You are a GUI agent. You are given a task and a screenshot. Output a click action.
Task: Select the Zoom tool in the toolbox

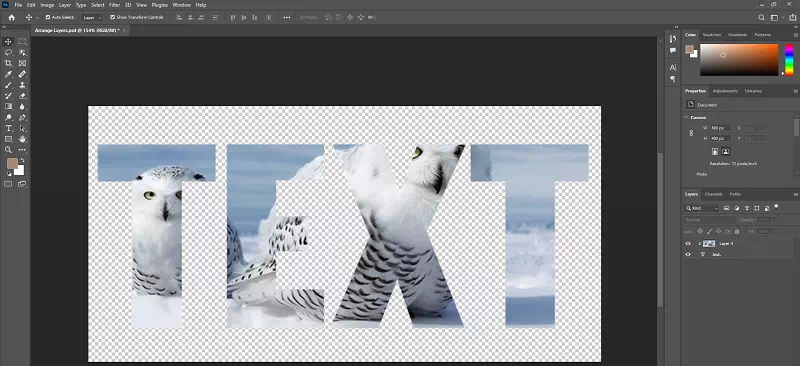pos(8,150)
